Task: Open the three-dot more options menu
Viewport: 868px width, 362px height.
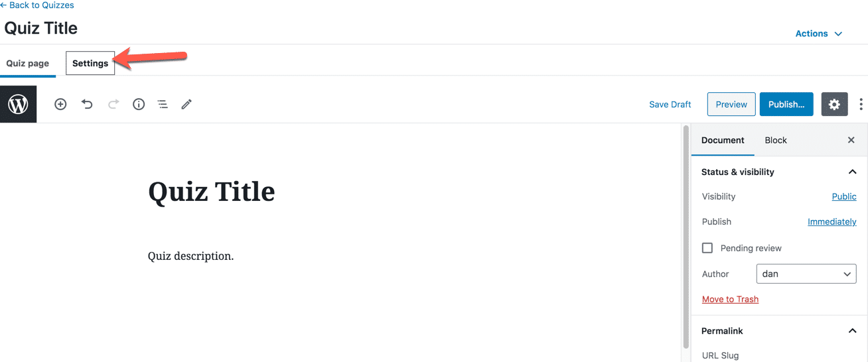Action: [861, 104]
